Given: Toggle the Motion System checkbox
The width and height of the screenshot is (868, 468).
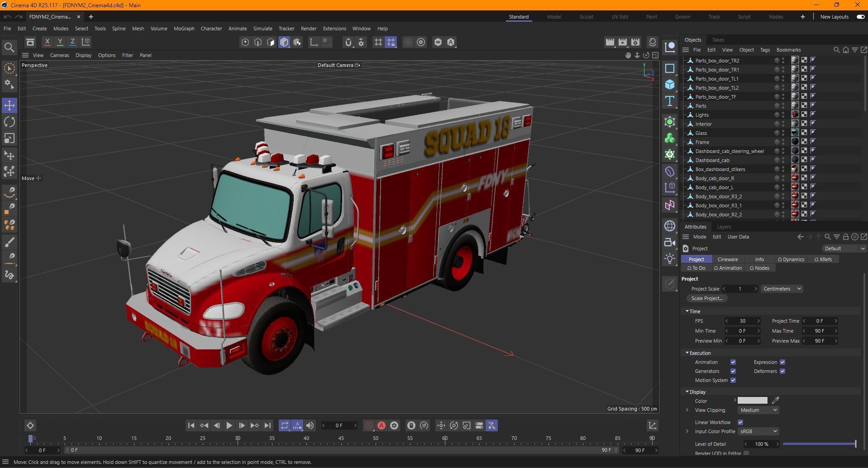Looking at the screenshot, I should [733, 380].
